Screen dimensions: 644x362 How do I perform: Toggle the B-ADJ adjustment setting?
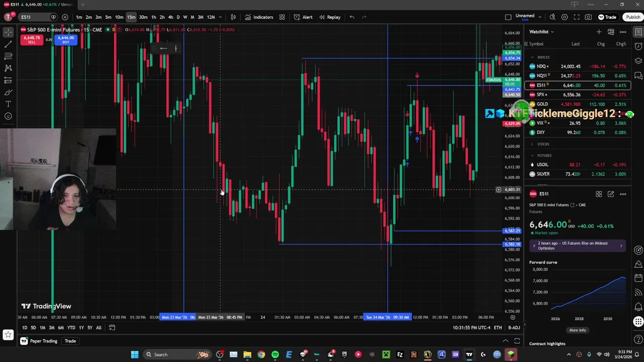[514, 328]
